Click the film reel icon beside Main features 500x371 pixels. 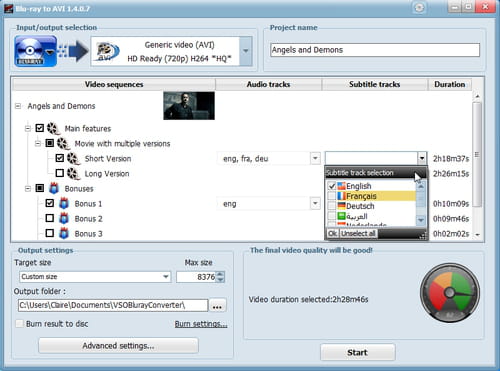pyautogui.click(x=53, y=128)
